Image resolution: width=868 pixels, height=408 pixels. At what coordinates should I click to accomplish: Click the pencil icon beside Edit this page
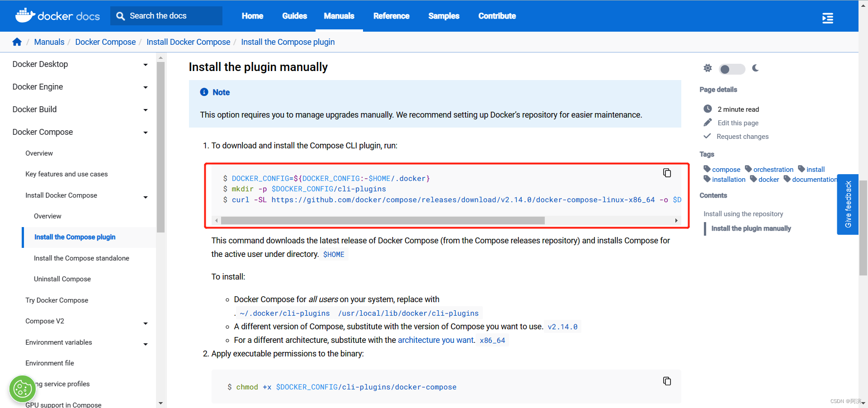pos(708,123)
